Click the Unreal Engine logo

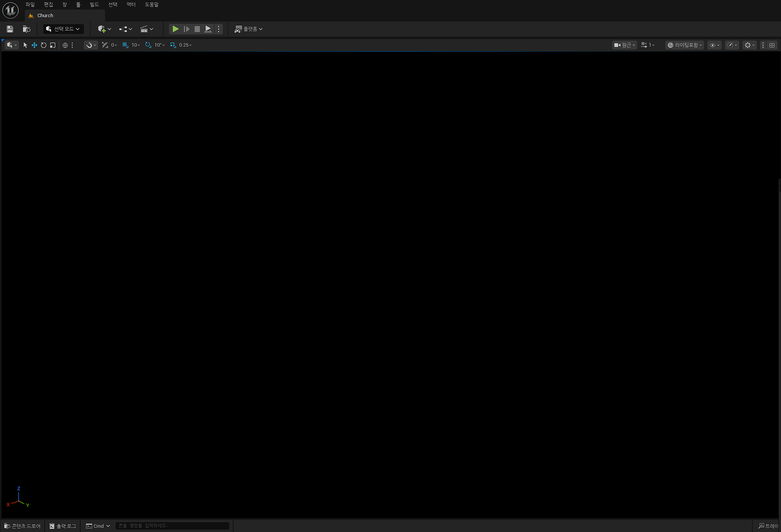[x=10, y=10]
